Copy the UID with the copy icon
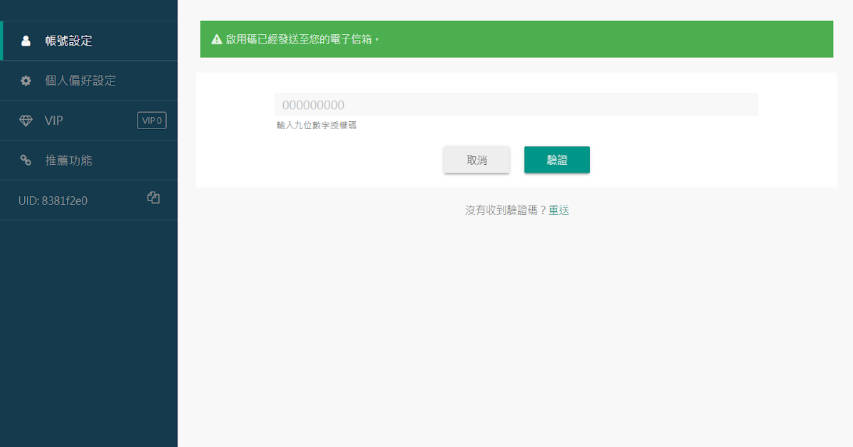Viewport: 853px width, 447px height. click(x=153, y=198)
